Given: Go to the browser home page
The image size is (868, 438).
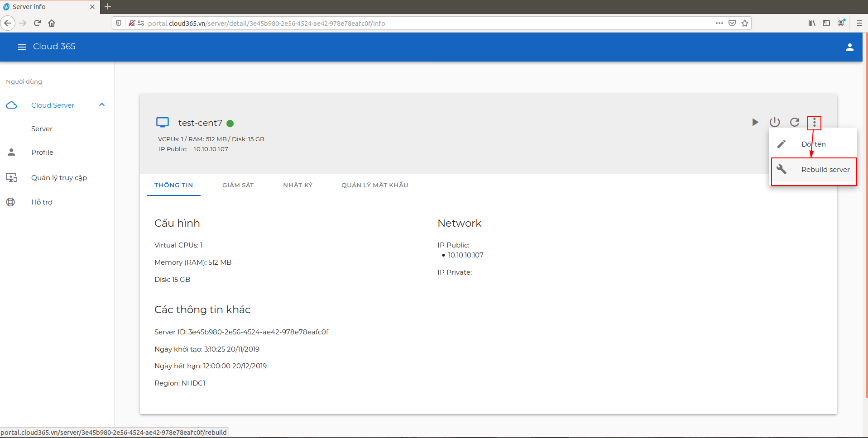Looking at the screenshot, I should 52,23.
